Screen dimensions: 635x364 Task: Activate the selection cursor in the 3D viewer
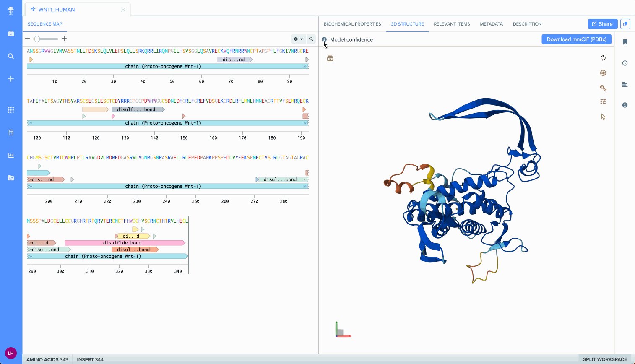point(603,117)
